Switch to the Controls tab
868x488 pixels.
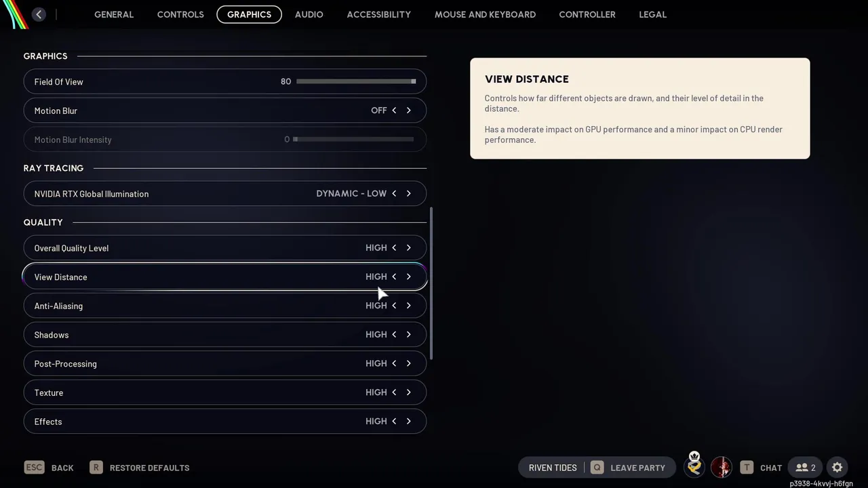(x=180, y=14)
